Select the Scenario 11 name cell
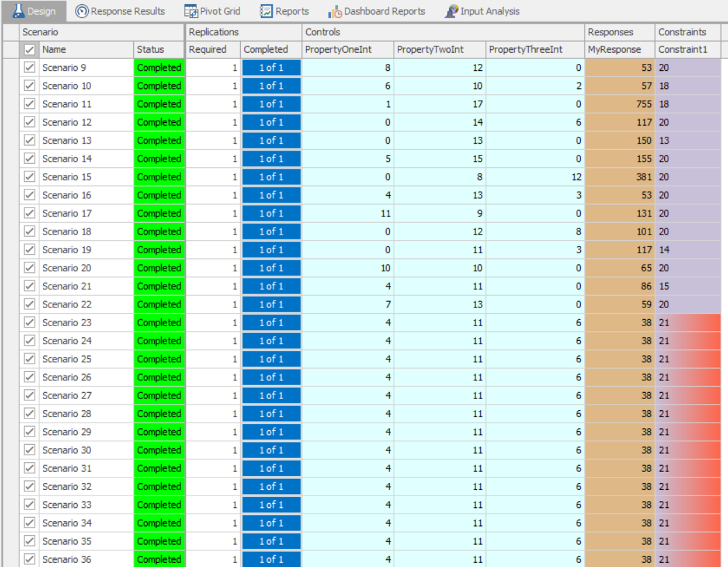The height and width of the screenshot is (567, 728). pos(86,104)
